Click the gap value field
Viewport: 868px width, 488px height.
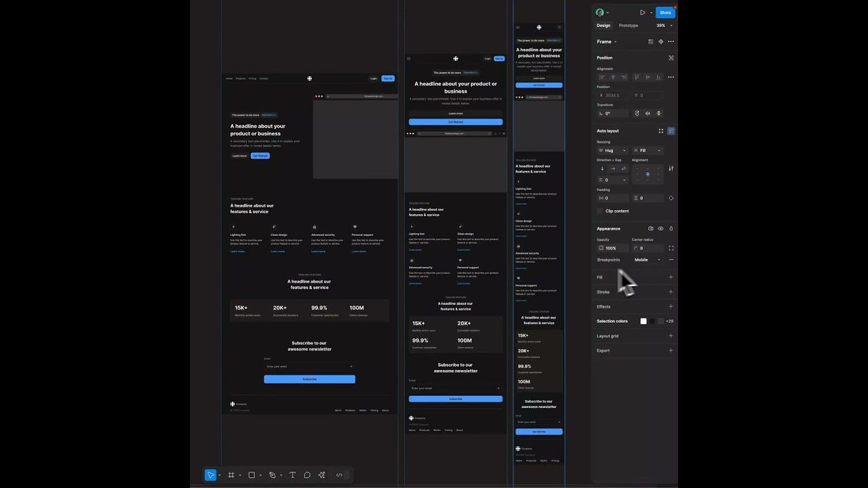[x=613, y=180]
